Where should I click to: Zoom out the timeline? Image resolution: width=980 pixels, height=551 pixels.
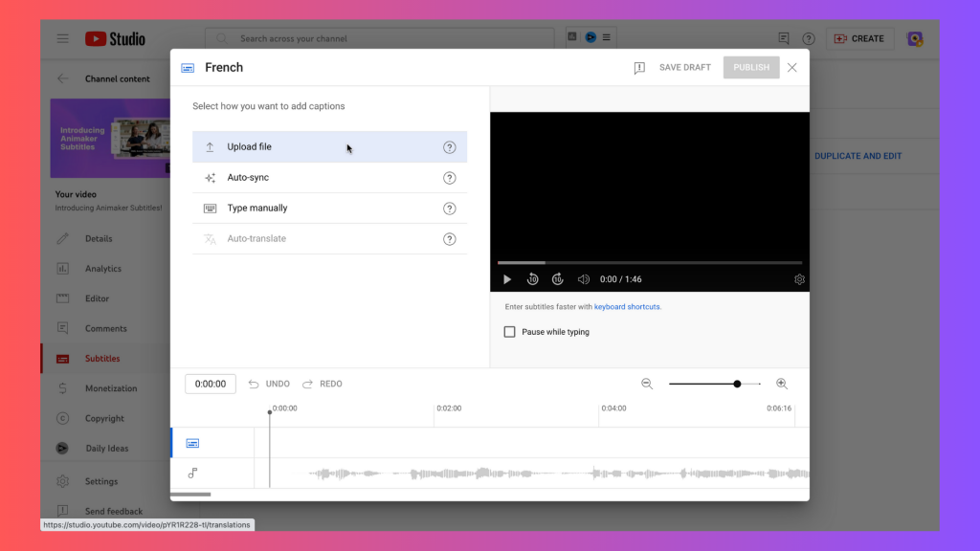click(x=647, y=384)
